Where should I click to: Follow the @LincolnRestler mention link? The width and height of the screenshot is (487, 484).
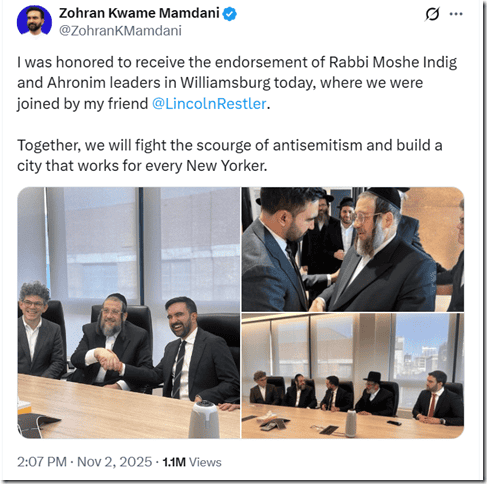209,104
